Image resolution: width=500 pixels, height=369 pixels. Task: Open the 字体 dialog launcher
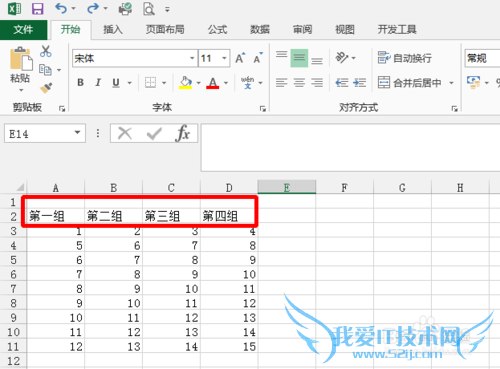tap(263, 108)
